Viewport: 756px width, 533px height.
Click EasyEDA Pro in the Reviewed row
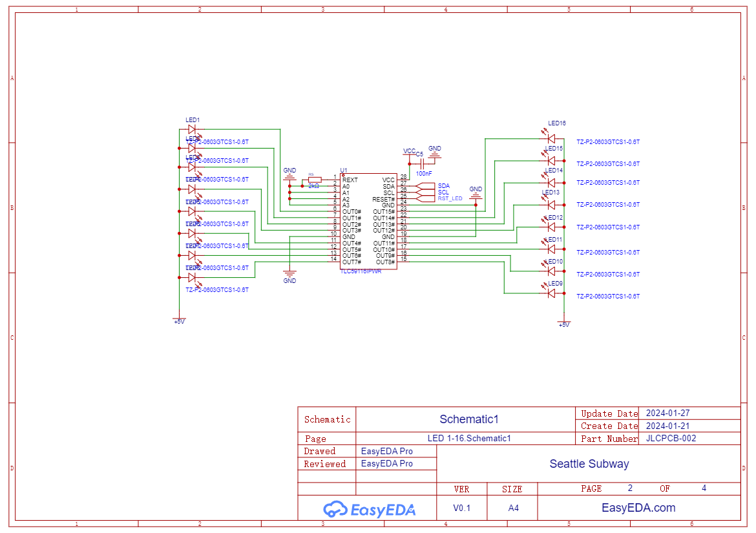386,463
